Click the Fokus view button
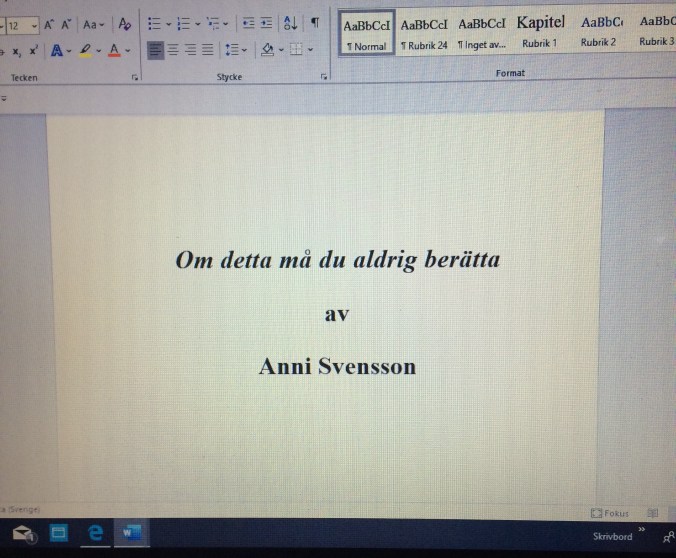This screenshot has height=558, width=676. [610, 512]
